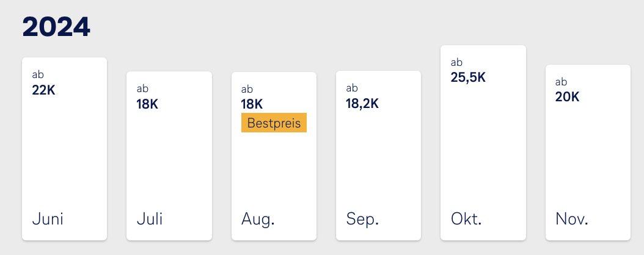Select the 18,2K price value
The height and width of the screenshot is (255, 644).
362,104
